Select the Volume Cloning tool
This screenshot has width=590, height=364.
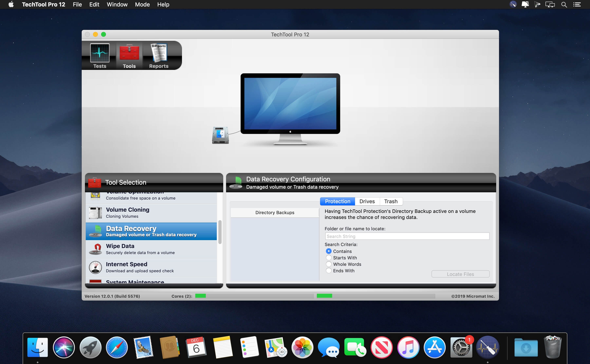pyautogui.click(x=151, y=213)
